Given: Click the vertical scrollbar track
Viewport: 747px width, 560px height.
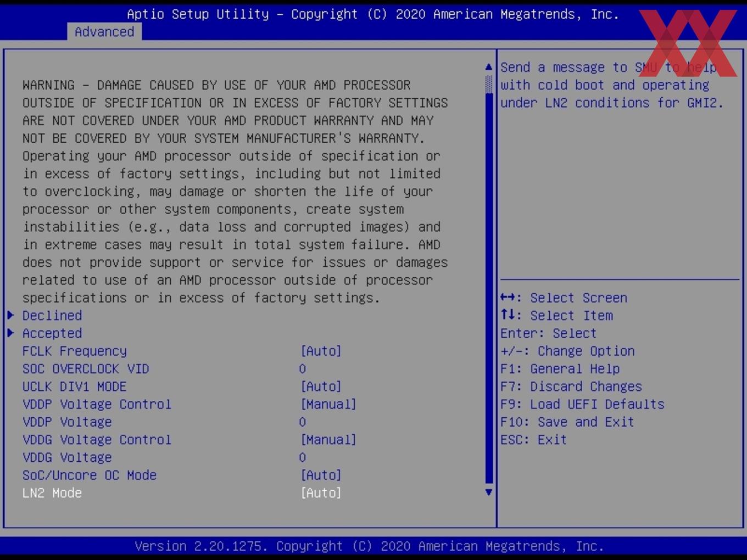Looking at the screenshot, I should pos(489,280).
